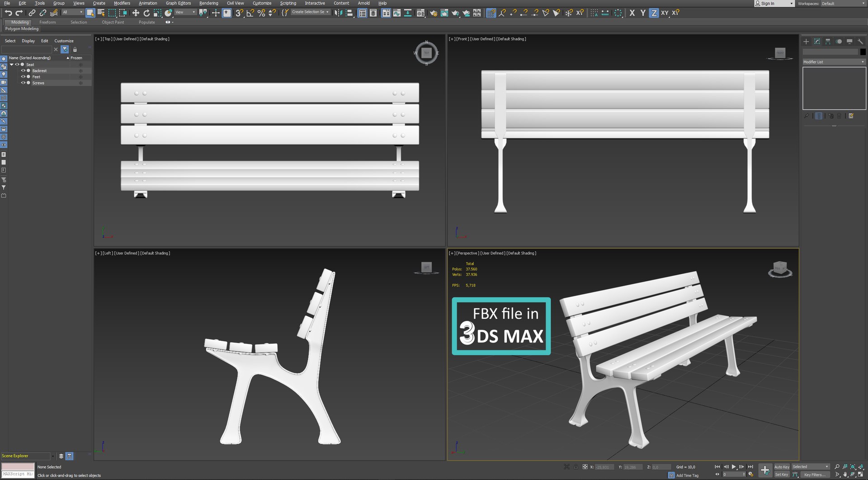Screen dimensions: 868x480
Task: Restrict transform to Z axis
Action: [654, 13]
